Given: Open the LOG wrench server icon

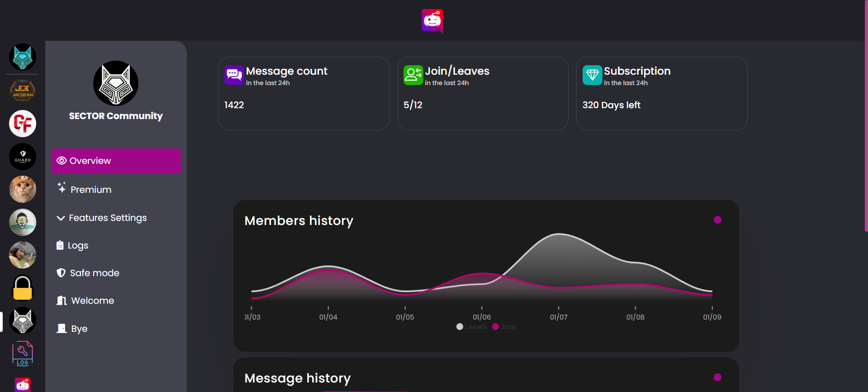Looking at the screenshot, I should coord(23,354).
